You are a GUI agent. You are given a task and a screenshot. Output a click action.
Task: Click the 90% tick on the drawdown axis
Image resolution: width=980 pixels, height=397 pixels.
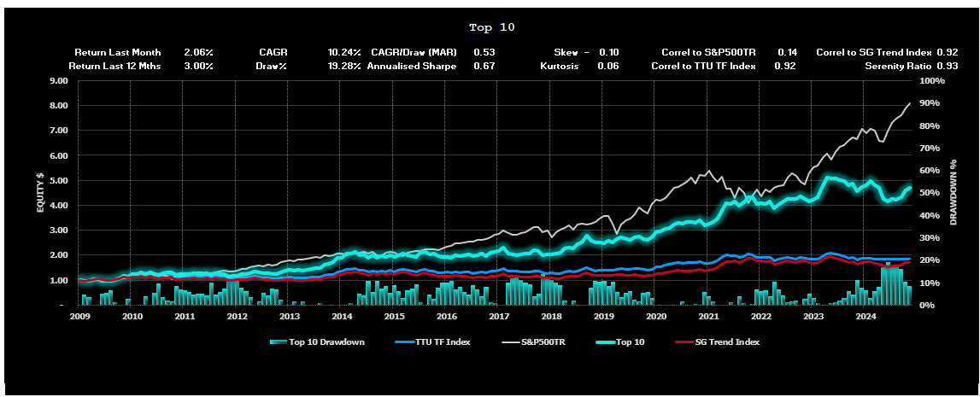[x=930, y=103]
